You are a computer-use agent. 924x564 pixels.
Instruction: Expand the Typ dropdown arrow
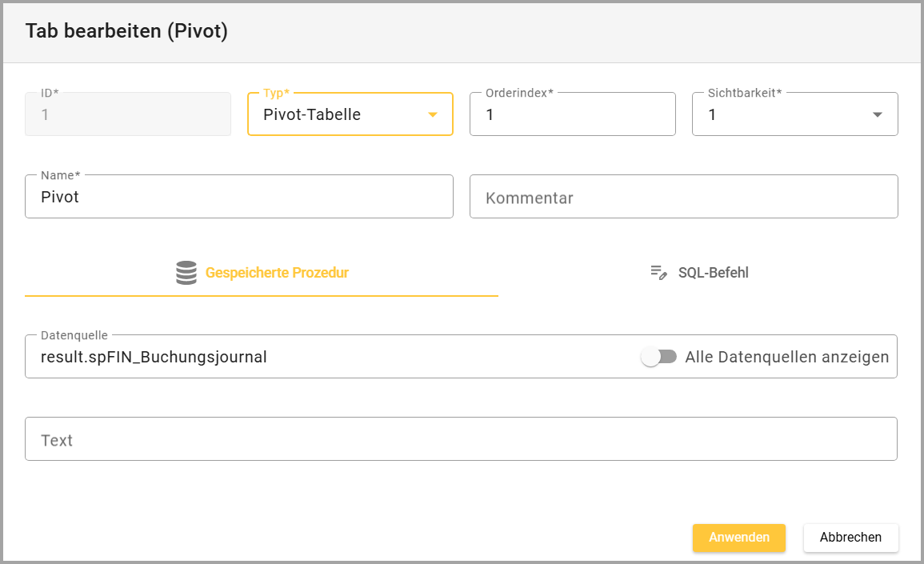pos(433,115)
